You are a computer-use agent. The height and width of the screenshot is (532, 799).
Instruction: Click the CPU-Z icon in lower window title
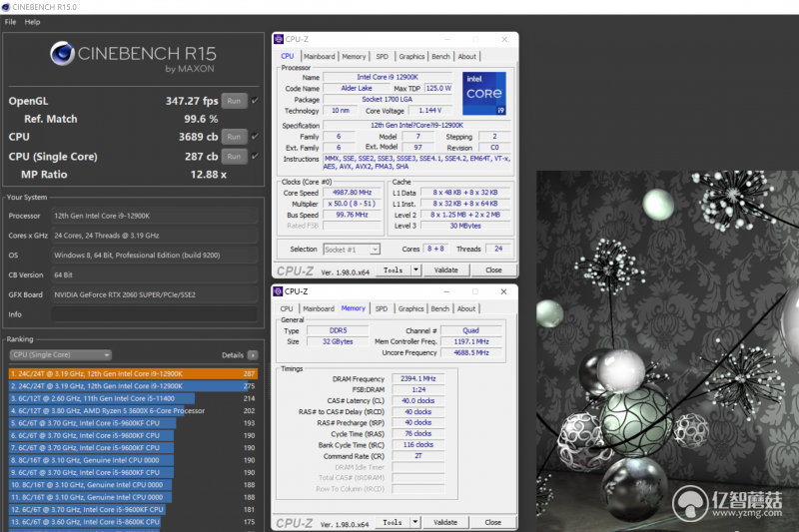click(x=279, y=291)
